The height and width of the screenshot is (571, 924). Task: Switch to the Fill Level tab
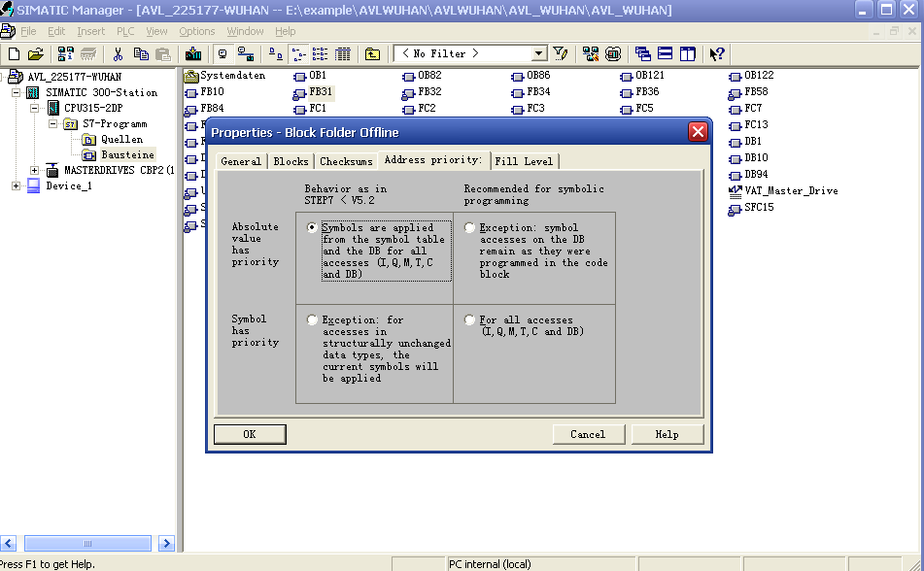pos(524,161)
